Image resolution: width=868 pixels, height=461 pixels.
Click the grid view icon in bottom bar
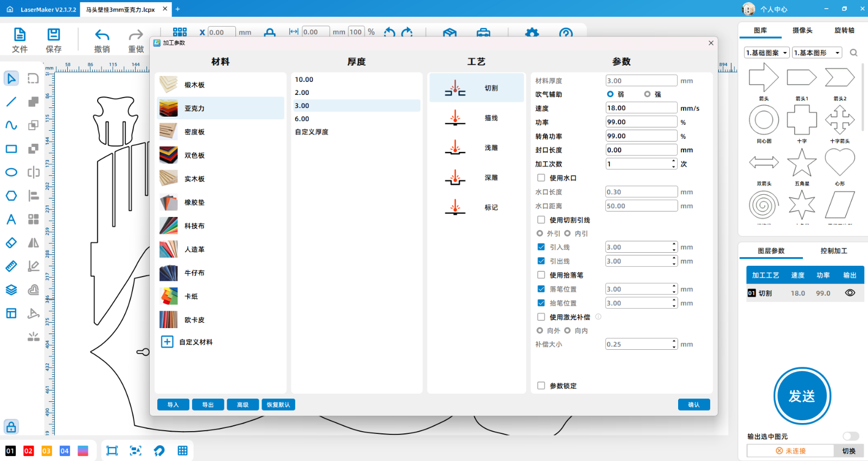pyautogui.click(x=183, y=451)
